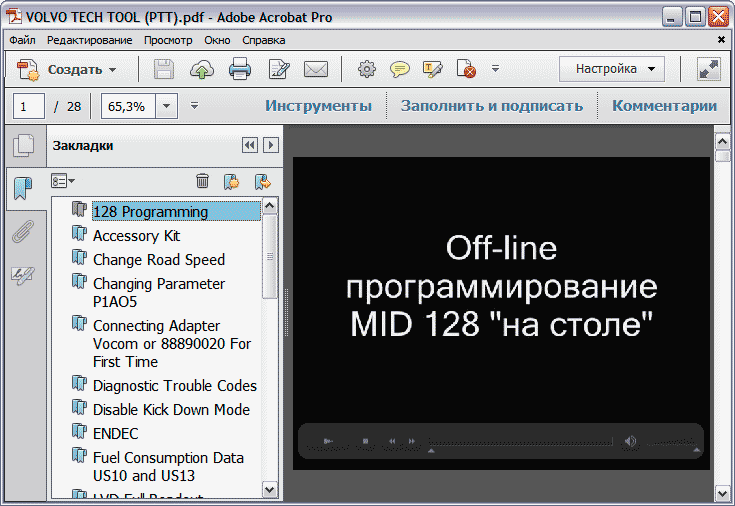The image size is (735, 506).
Task: Open the quick tools customize arrow
Action: [495, 68]
